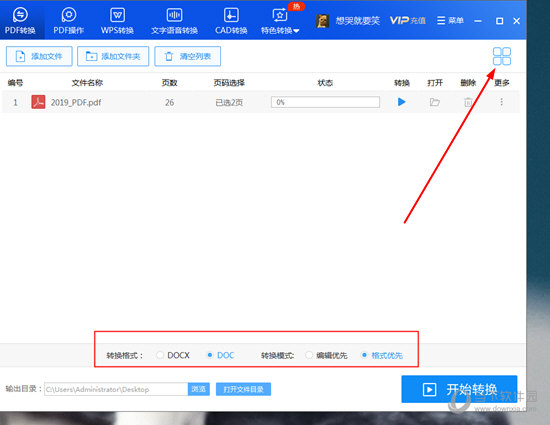Screen dimensions: 550x425
Task: Open VIP充值 recharge link
Action: 408,21
